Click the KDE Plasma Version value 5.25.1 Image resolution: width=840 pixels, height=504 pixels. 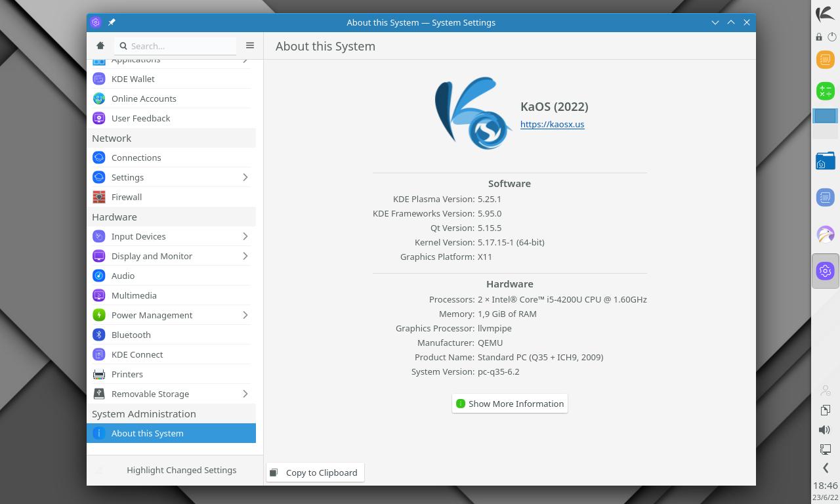[490, 199]
